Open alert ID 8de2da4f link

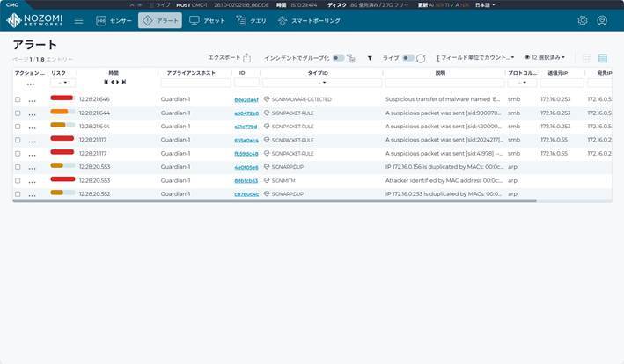246,100
